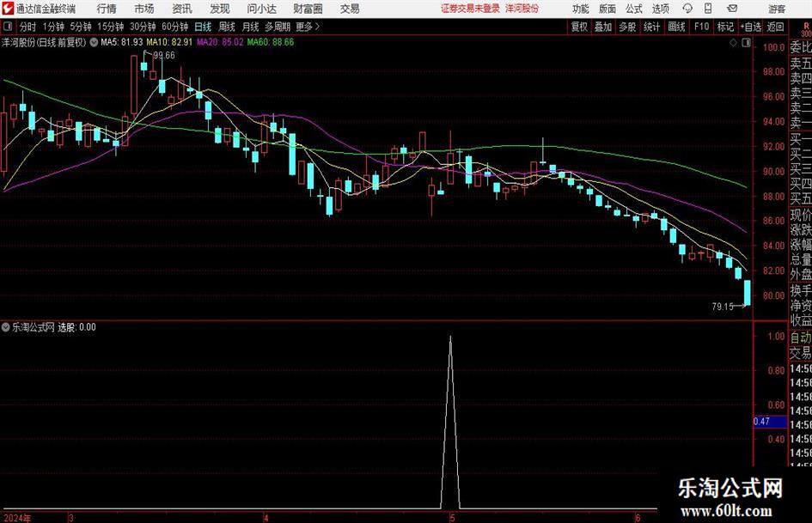Click the 2024年 date axis label

point(17,518)
